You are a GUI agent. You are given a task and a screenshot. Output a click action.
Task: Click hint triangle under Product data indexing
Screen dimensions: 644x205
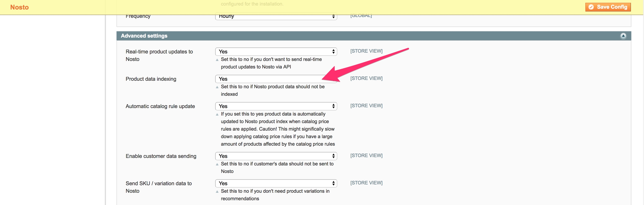pyautogui.click(x=217, y=87)
